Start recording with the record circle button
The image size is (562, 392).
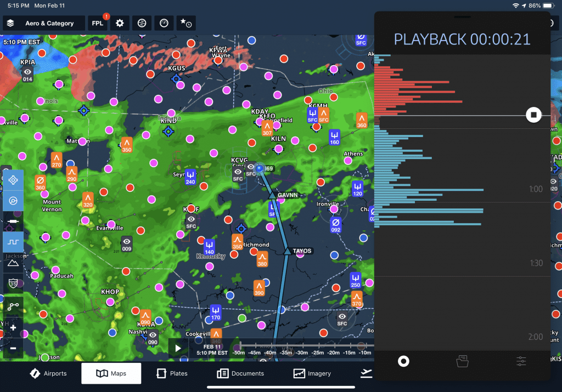(x=403, y=361)
